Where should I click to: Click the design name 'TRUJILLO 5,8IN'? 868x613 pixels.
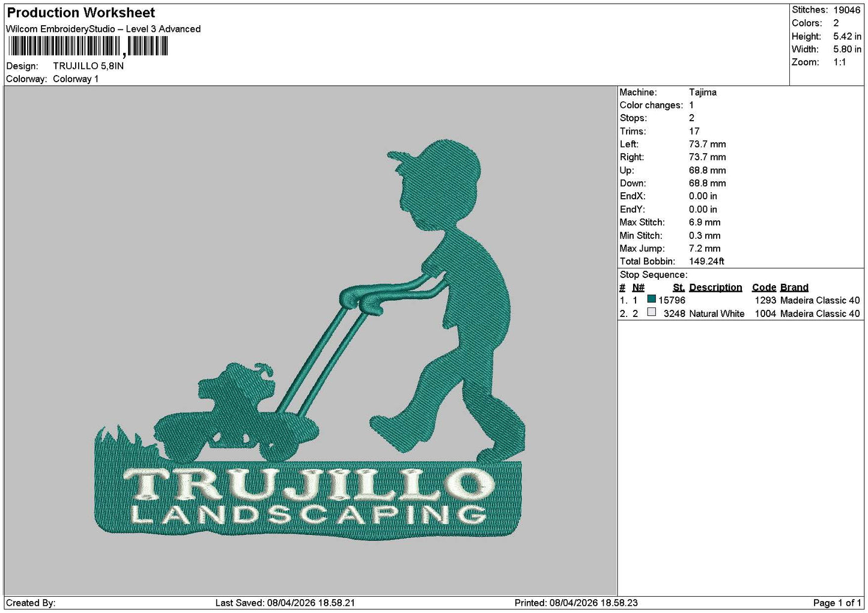[x=88, y=66]
